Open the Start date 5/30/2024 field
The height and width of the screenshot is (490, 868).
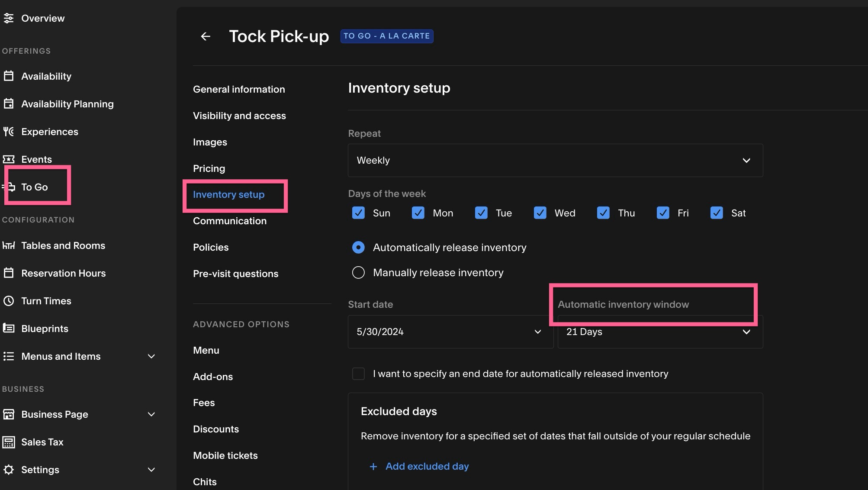tap(450, 332)
